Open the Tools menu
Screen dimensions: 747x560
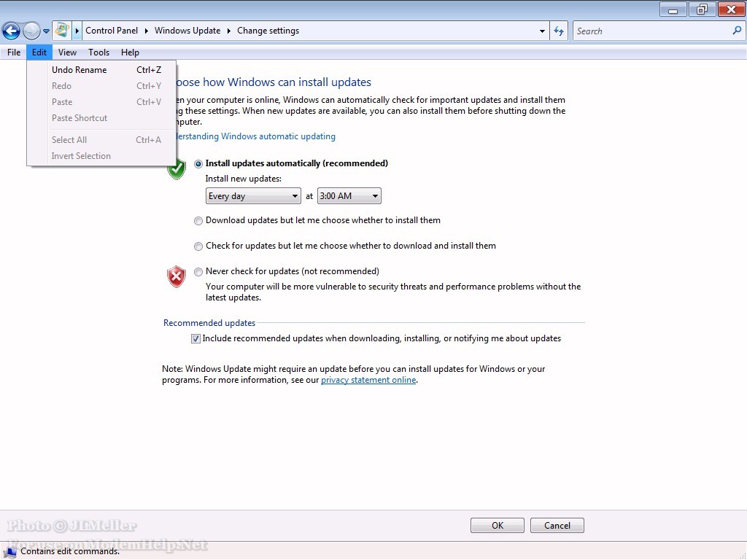98,52
